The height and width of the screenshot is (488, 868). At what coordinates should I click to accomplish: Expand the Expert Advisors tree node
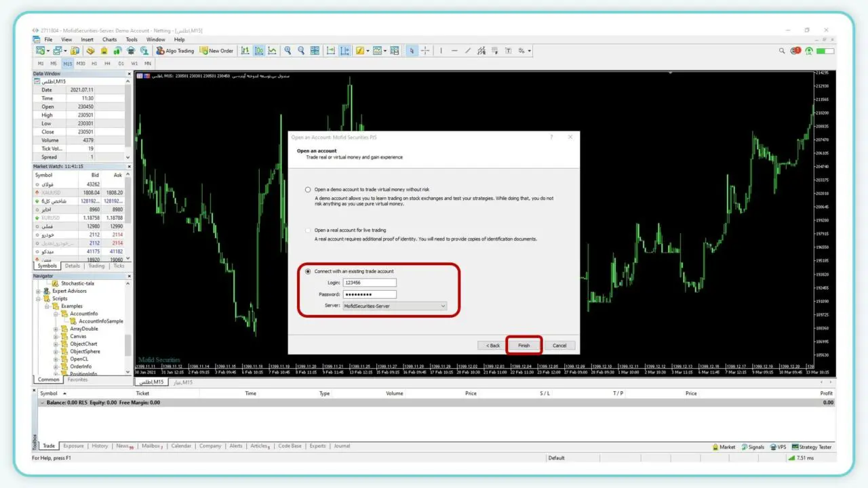[39, 291]
